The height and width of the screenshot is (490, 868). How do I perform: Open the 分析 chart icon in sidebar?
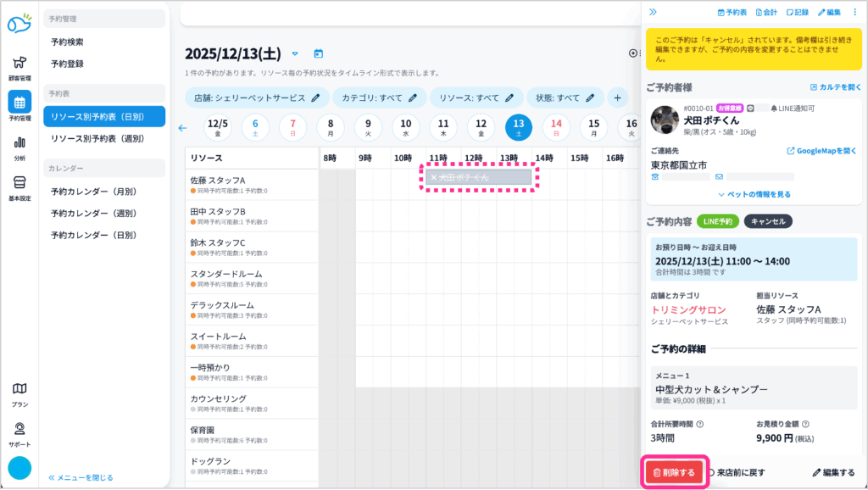pos(19,148)
